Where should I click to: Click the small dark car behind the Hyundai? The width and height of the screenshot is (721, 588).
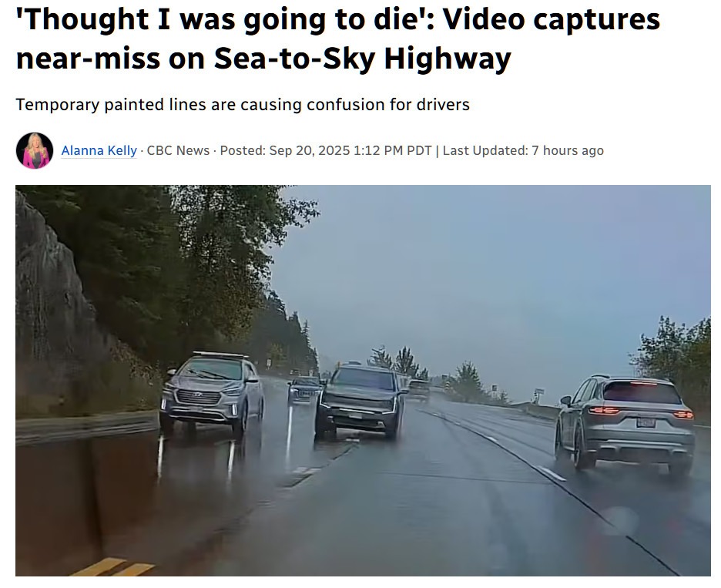pos(303,389)
